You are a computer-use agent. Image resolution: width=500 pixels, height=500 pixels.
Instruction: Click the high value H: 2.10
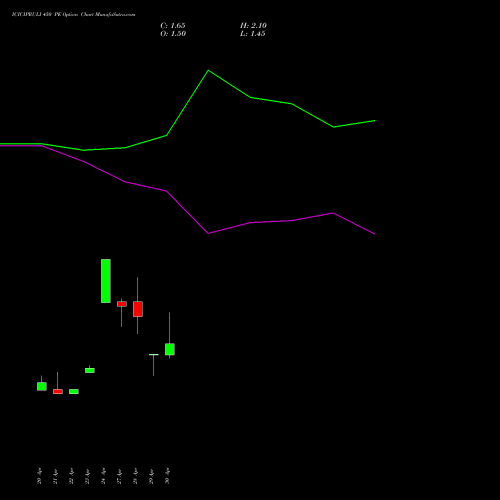(253, 26)
